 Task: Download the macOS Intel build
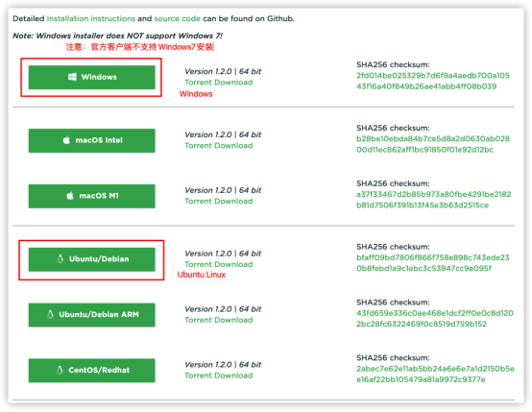91,140
